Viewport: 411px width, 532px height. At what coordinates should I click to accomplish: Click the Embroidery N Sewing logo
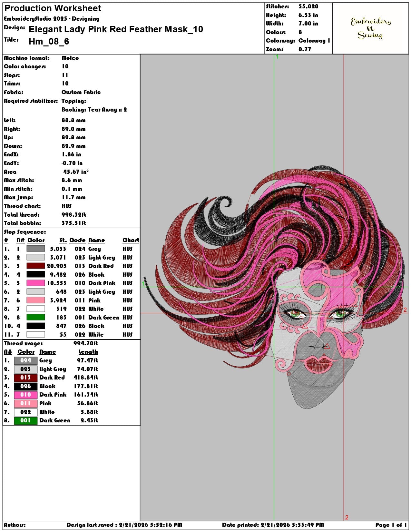(371, 28)
